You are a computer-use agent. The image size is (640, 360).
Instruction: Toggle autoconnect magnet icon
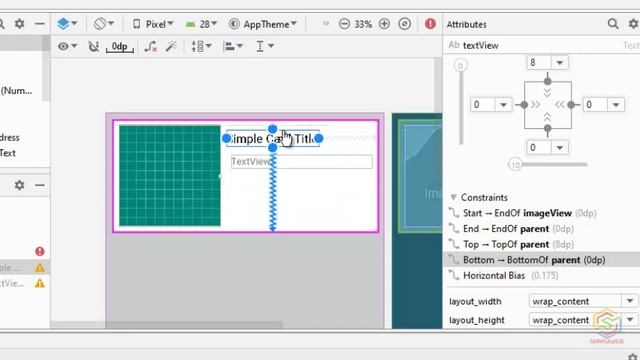(94, 47)
